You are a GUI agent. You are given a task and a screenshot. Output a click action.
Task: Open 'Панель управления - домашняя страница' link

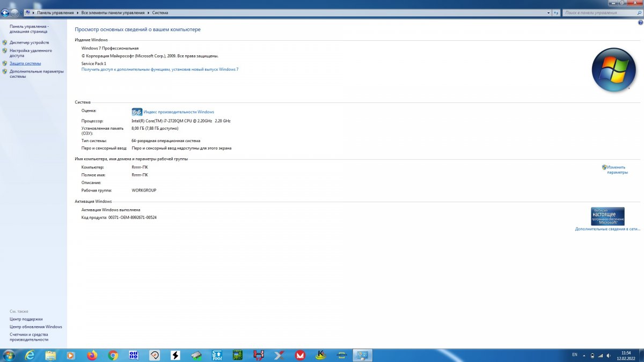coord(29,29)
